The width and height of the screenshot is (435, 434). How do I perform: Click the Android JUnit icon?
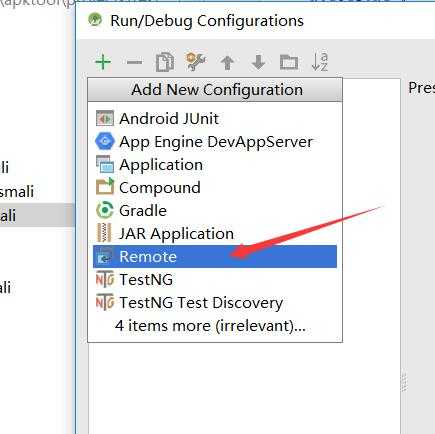(x=105, y=118)
